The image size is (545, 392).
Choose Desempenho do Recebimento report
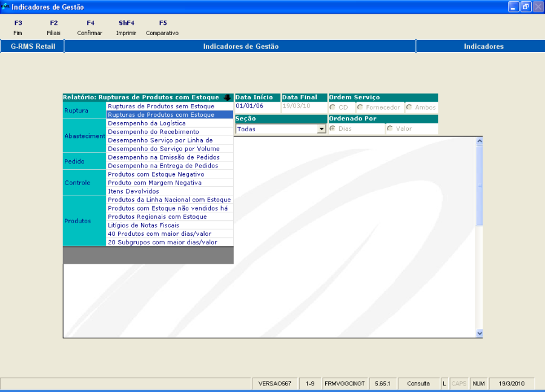170,132
